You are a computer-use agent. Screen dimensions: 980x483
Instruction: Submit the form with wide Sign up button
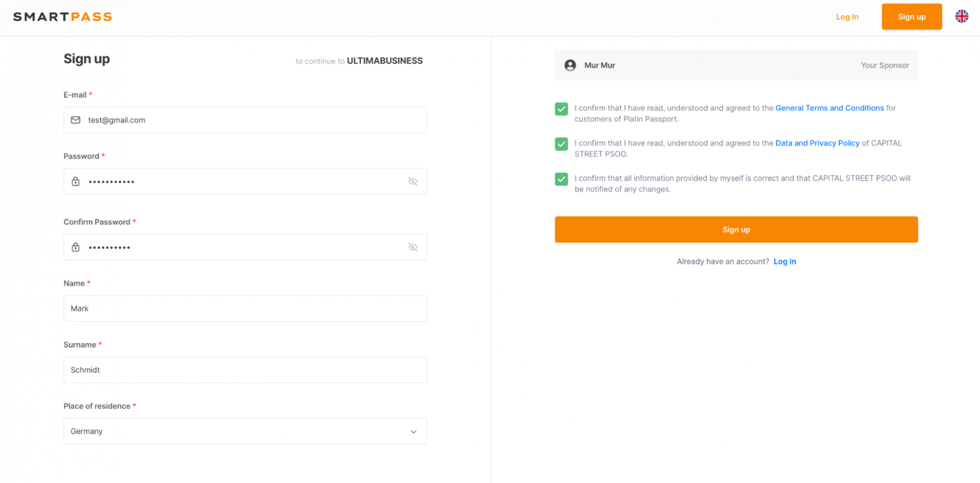pos(736,230)
